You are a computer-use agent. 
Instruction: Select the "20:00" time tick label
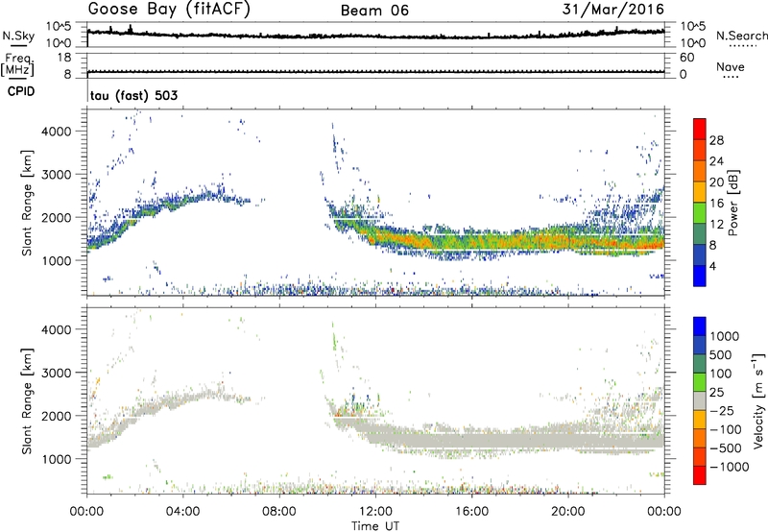point(567,512)
